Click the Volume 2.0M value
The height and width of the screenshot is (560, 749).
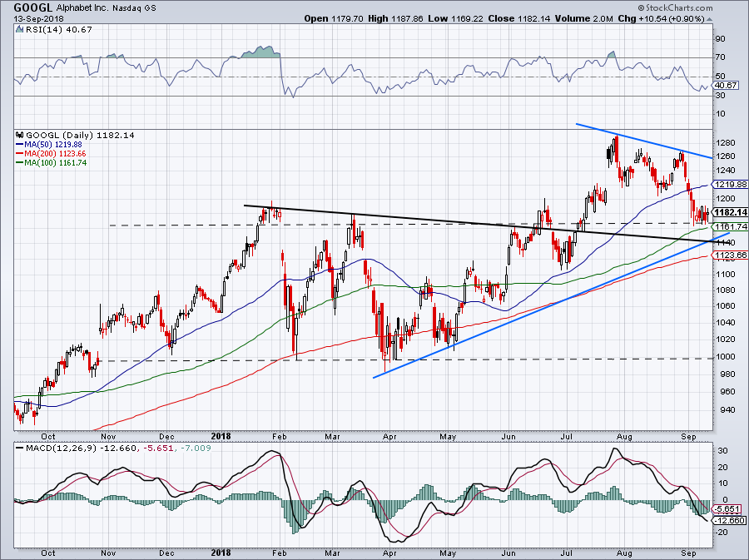coord(583,18)
